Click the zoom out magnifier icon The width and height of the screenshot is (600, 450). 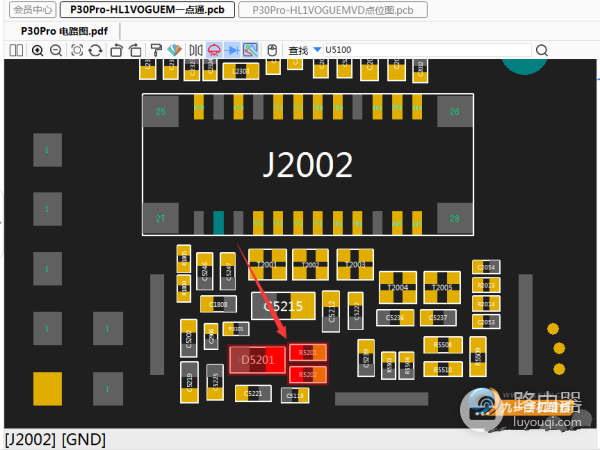point(55,50)
